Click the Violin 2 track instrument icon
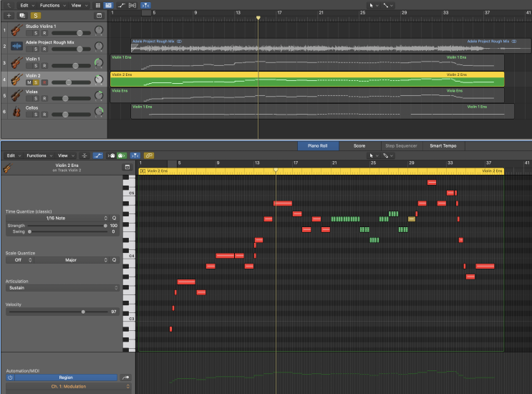The height and width of the screenshot is (394, 532). 16,79
